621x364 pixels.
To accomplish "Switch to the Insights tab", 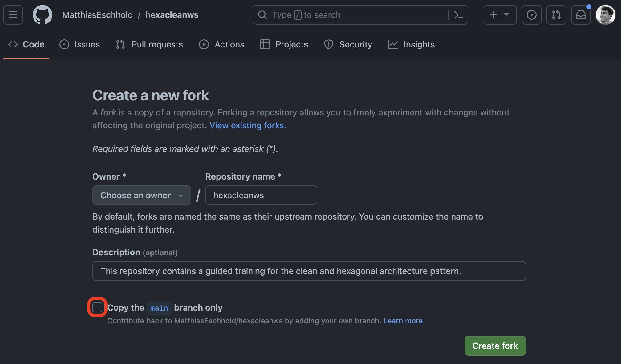I will (x=411, y=44).
